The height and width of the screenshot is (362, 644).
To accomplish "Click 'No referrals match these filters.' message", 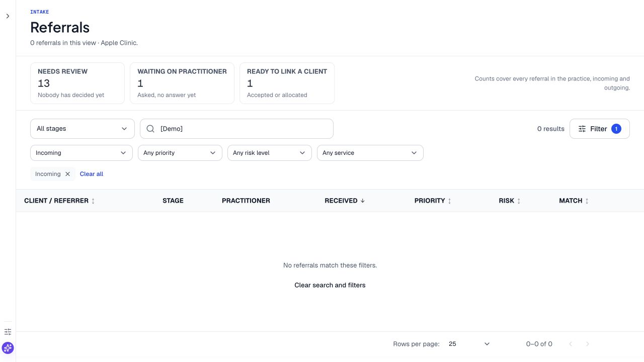I will pyautogui.click(x=330, y=265).
